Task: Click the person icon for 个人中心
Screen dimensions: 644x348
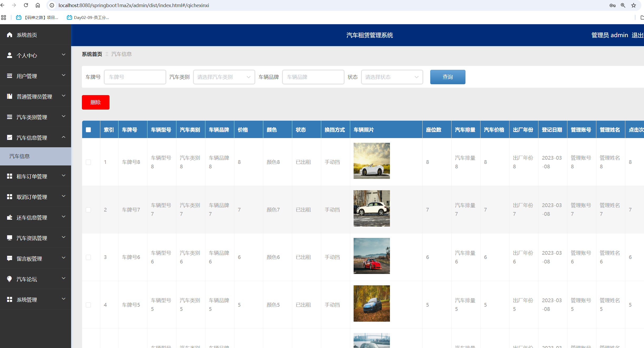Action: tap(9, 55)
